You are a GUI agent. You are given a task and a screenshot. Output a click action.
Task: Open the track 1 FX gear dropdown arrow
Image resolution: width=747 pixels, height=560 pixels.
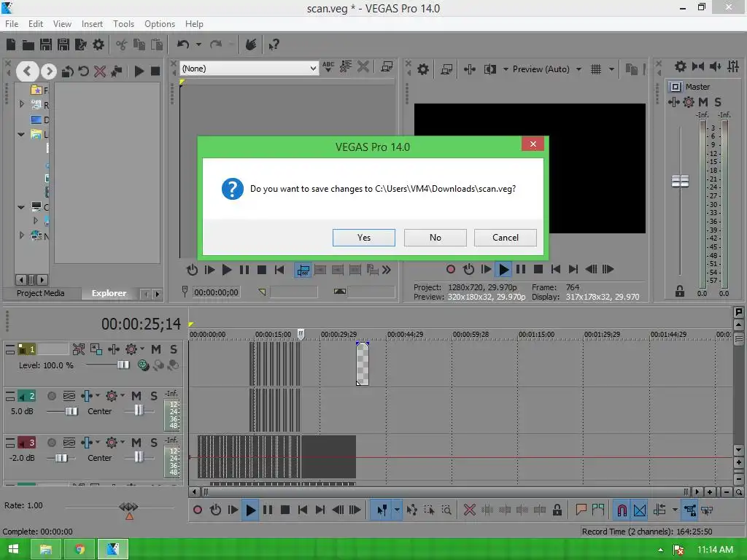click(142, 349)
